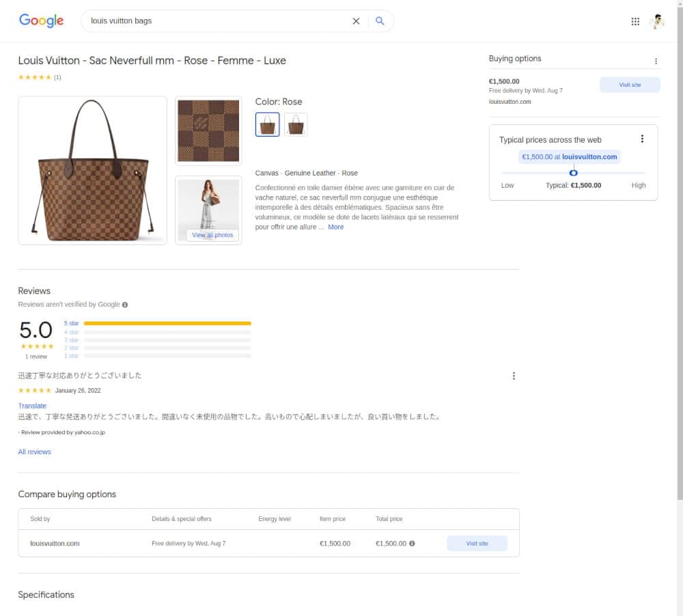Click the search magnifying glass icon
The width and height of the screenshot is (683, 616).
pyautogui.click(x=380, y=20)
